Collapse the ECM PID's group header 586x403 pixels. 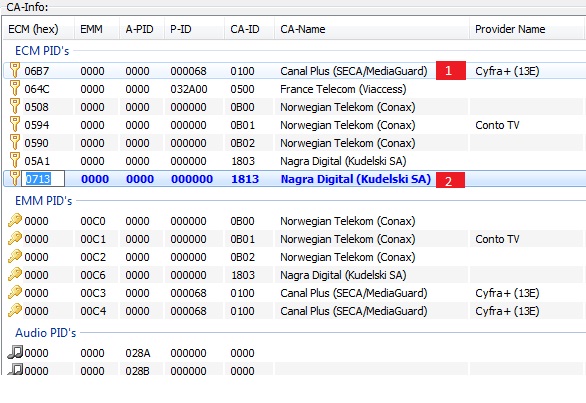tap(42, 51)
